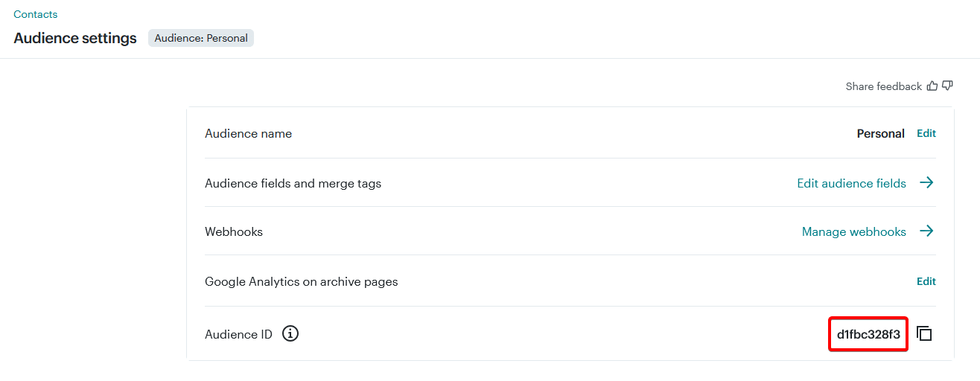Click the arrow beside Edit audience fields
Image resolution: width=980 pixels, height=381 pixels.
[x=926, y=183]
